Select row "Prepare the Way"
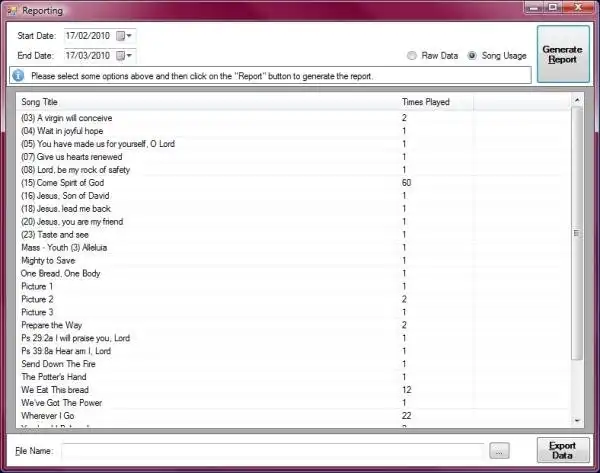Screen dimensions: 600x473 click(x=293, y=325)
